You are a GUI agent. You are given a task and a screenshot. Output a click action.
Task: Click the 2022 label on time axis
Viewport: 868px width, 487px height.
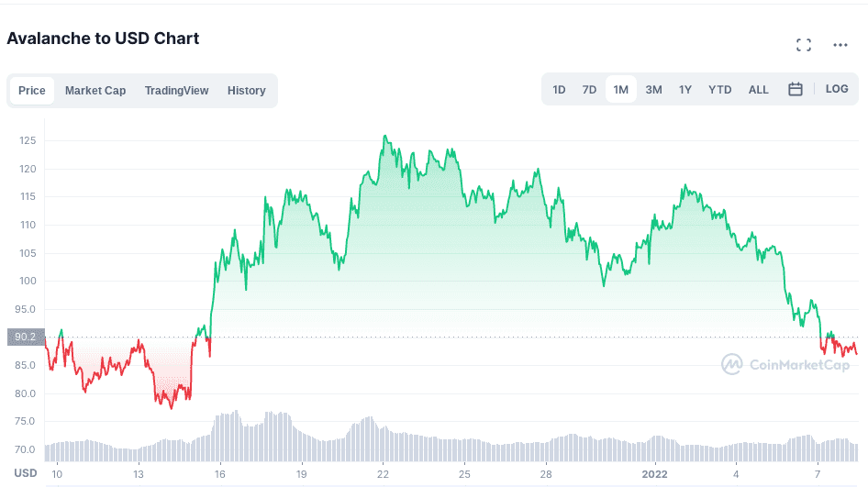655,474
